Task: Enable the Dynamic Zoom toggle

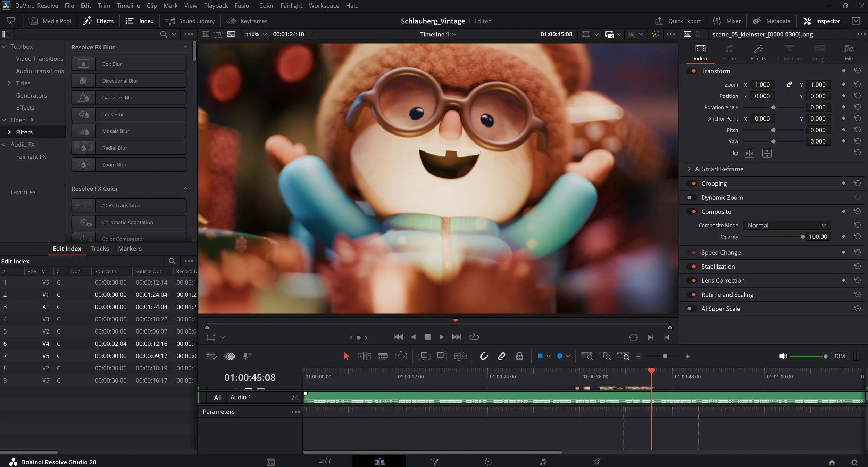Action: (691, 197)
